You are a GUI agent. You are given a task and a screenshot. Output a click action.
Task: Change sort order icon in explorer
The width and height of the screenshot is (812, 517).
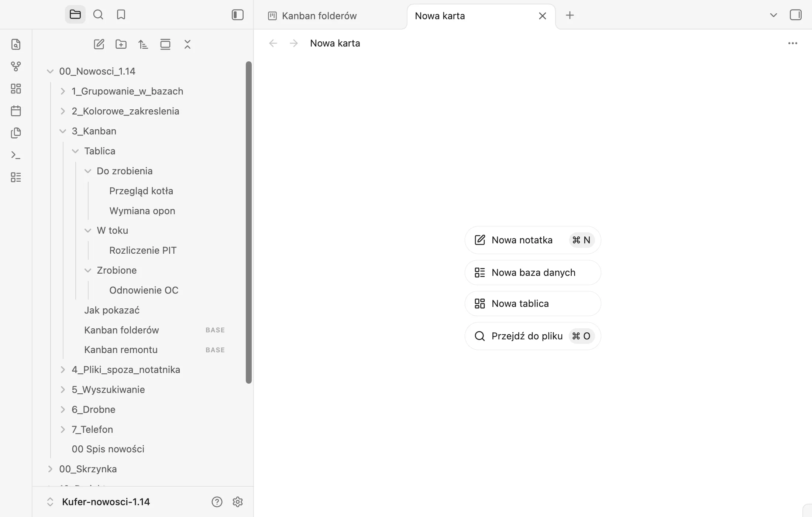click(143, 44)
